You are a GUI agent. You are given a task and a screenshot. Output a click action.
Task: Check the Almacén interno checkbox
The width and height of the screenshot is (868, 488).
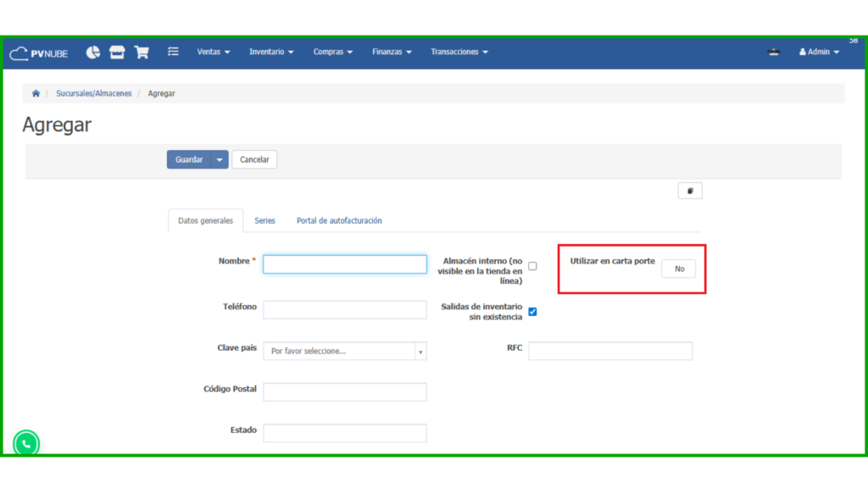pos(532,266)
